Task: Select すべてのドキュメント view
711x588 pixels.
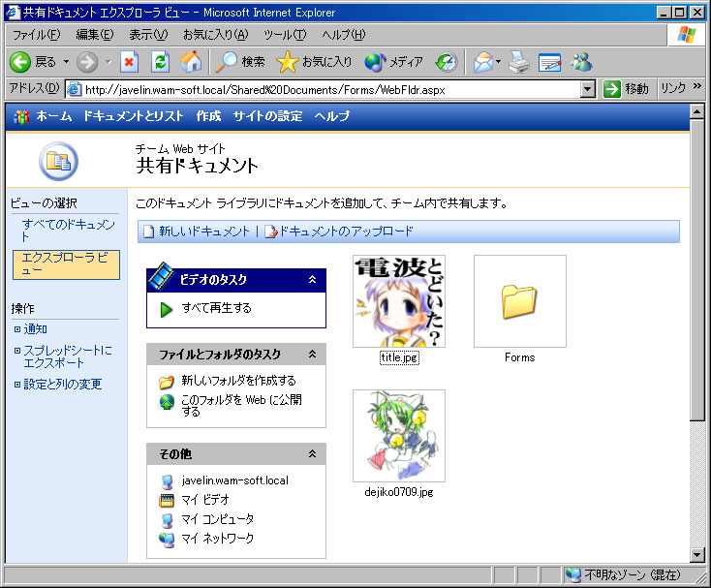Action: click(x=68, y=231)
